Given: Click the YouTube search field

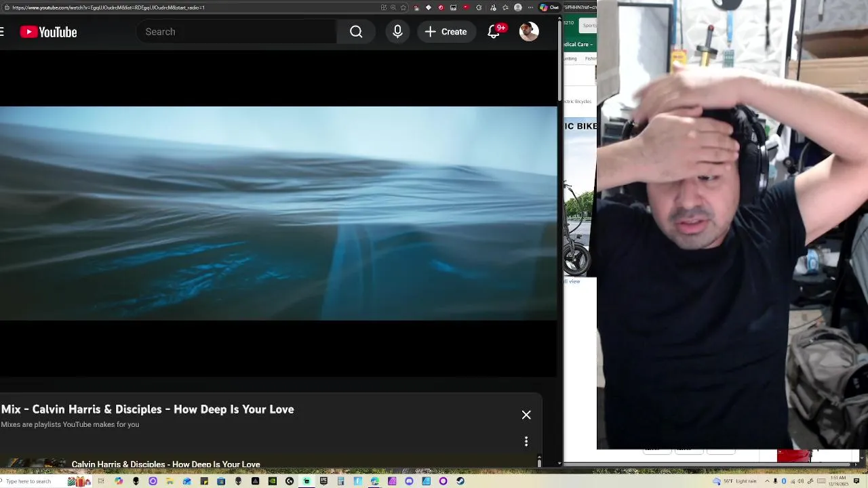Looking at the screenshot, I should 236,32.
